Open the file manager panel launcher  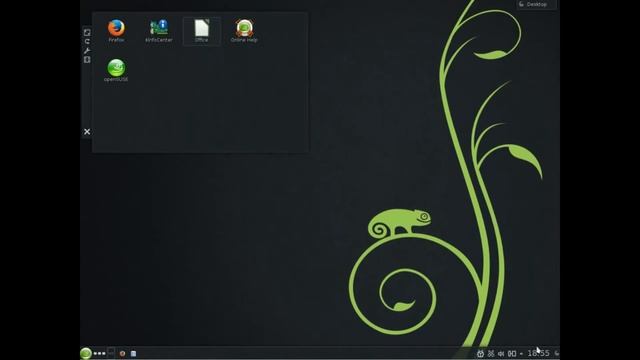click(x=133, y=353)
